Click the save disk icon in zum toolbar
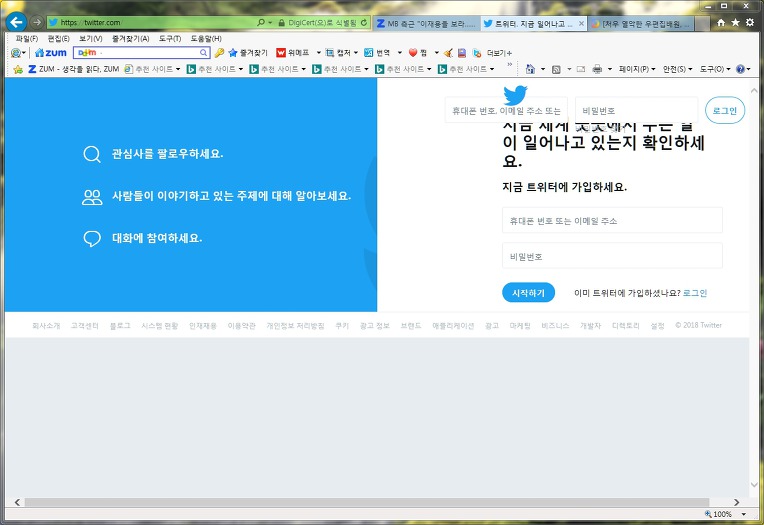The width and height of the screenshot is (764, 525). pyautogui.click(x=462, y=53)
